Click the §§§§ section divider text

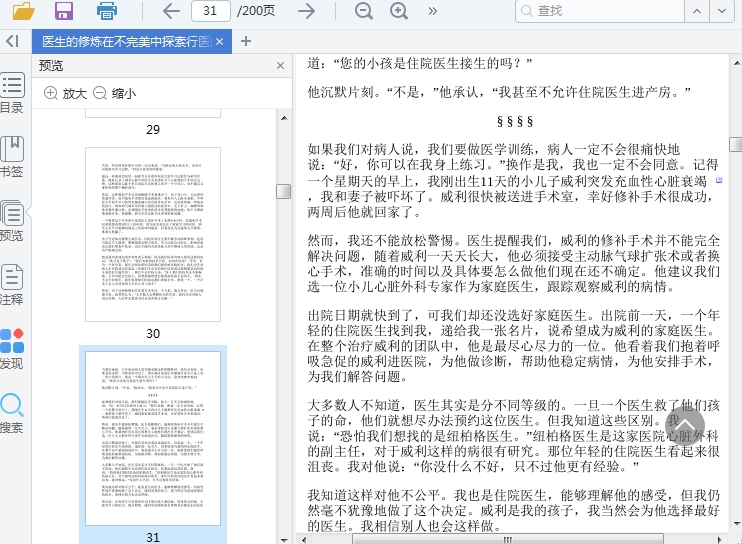[515, 122]
